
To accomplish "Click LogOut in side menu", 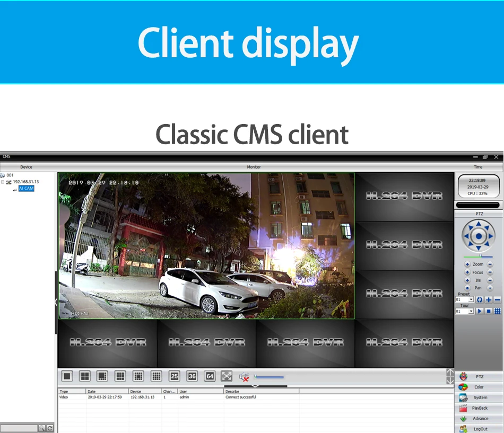I will (x=479, y=429).
